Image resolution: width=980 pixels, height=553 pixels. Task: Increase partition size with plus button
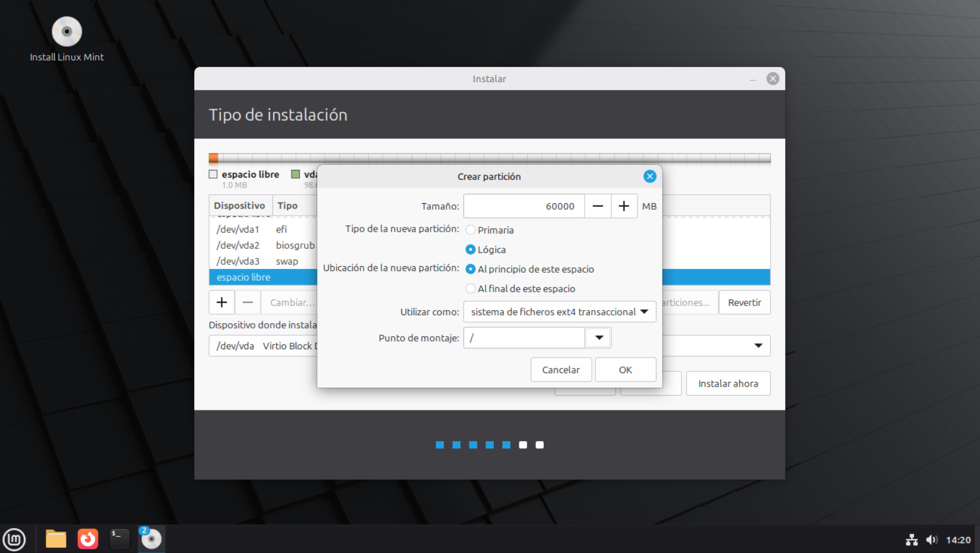coord(624,206)
